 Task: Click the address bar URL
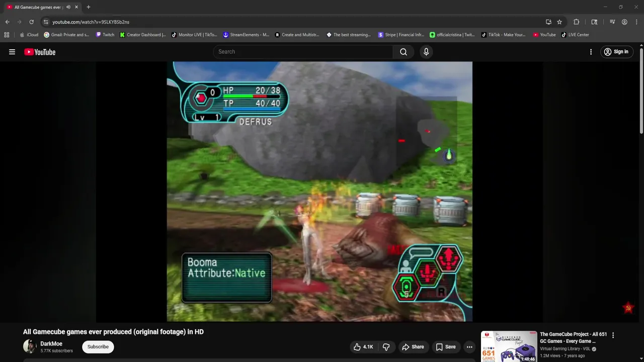click(x=91, y=22)
